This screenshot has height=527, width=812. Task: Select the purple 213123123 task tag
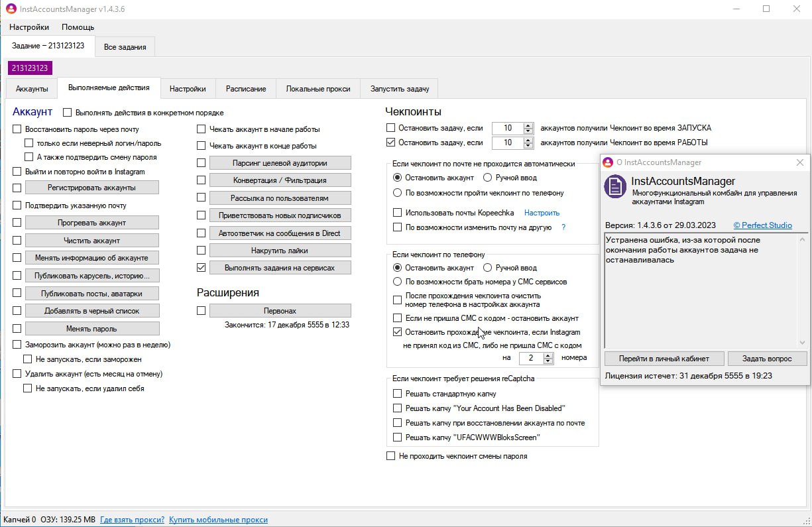(30, 68)
